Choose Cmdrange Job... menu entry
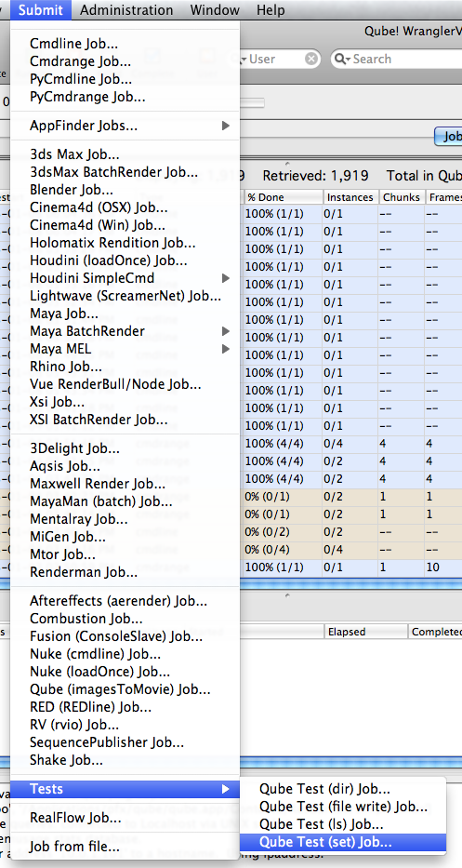Image resolution: width=462 pixels, height=868 pixels. click(125, 61)
